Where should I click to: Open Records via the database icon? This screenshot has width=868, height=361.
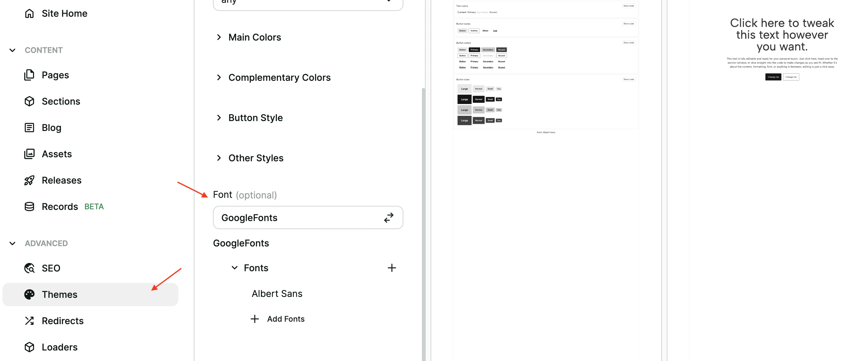coord(30,206)
